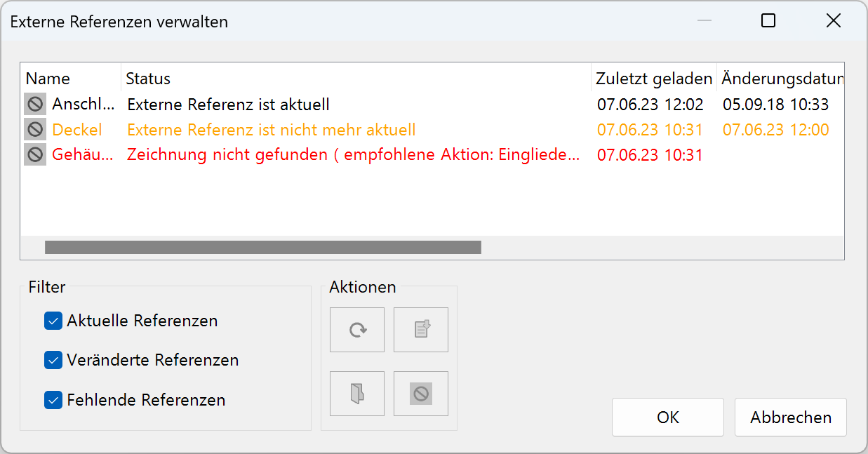Confirm the dialog with OK

(667, 417)
